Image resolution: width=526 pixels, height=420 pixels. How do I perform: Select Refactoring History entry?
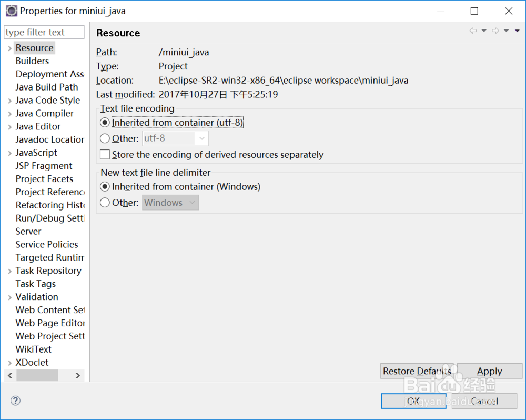(x=49, y=205)
